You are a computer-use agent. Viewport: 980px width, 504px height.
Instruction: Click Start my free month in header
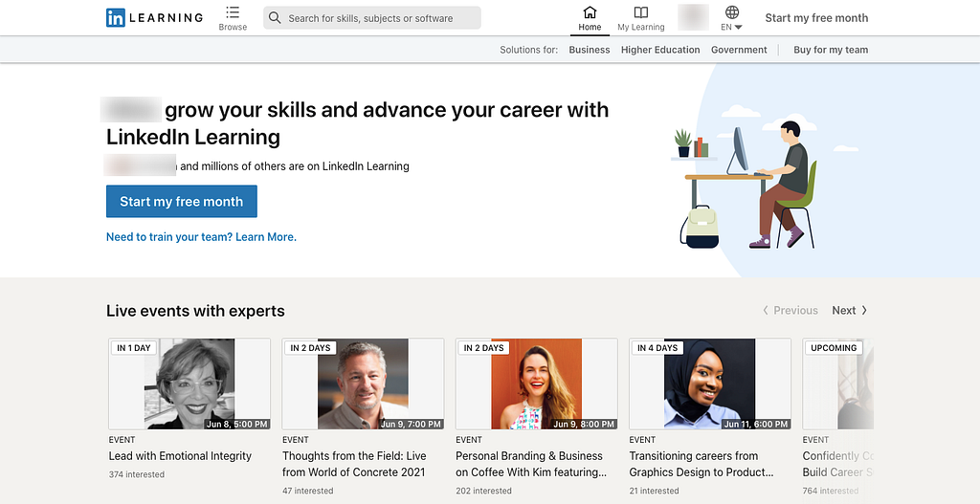click(816, 18)
